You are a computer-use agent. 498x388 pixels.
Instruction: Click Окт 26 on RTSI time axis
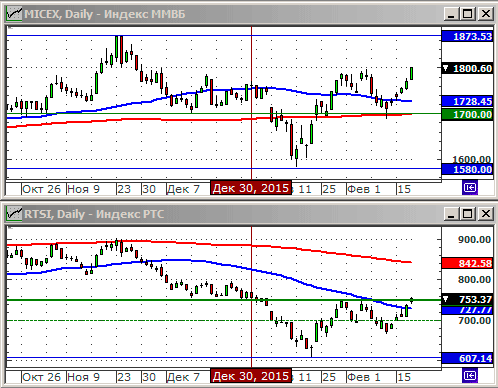(41, 377)
